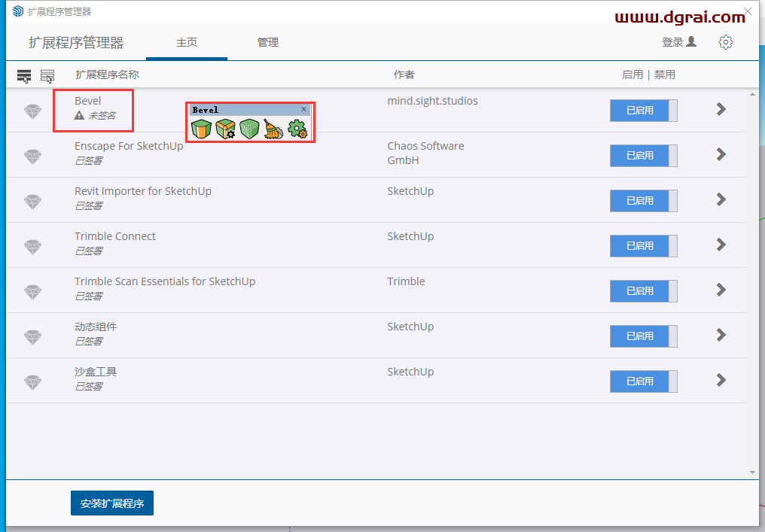The height and width of the screenshot is (532, 765).
Task: Click the first Bevel toolbar cube icon
Action: point(201,129)
